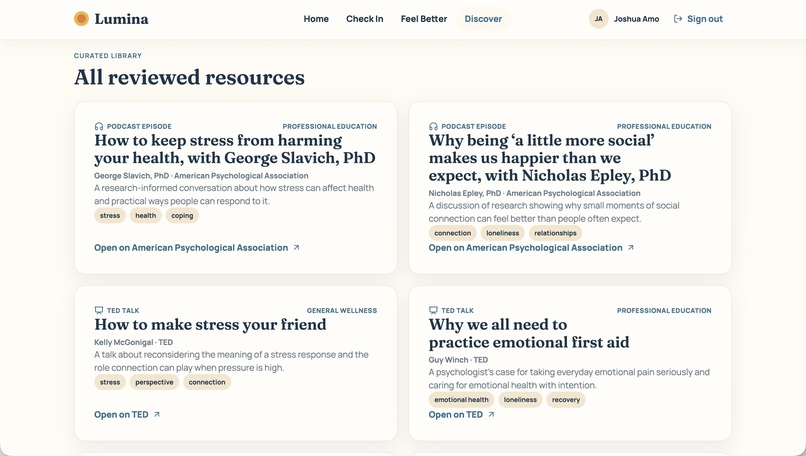Click Professional Education label on Guy Winch card
This screenshot has height=456, width=806.
(664, 311)
